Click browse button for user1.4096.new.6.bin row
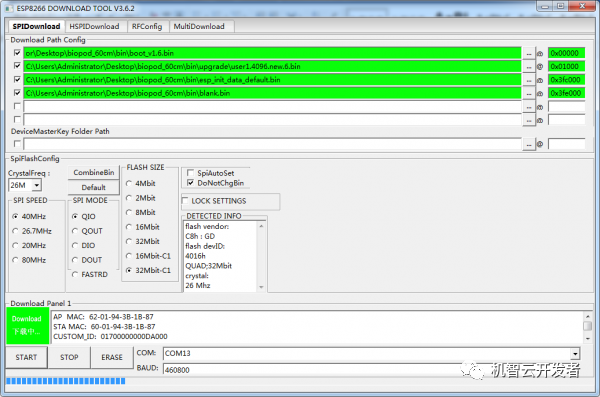 (528, 67)
